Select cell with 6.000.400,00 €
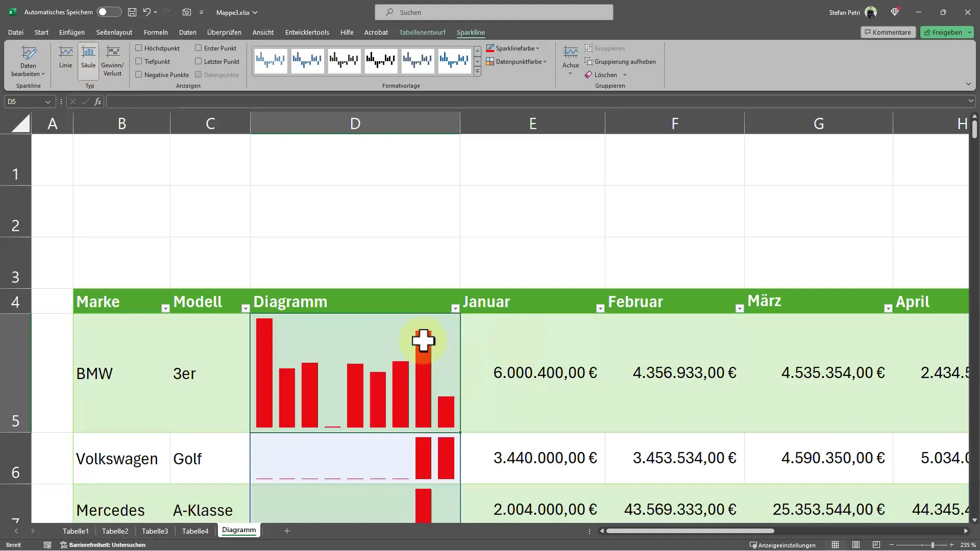This screenshot has height=551, width=980. (532, 373)
